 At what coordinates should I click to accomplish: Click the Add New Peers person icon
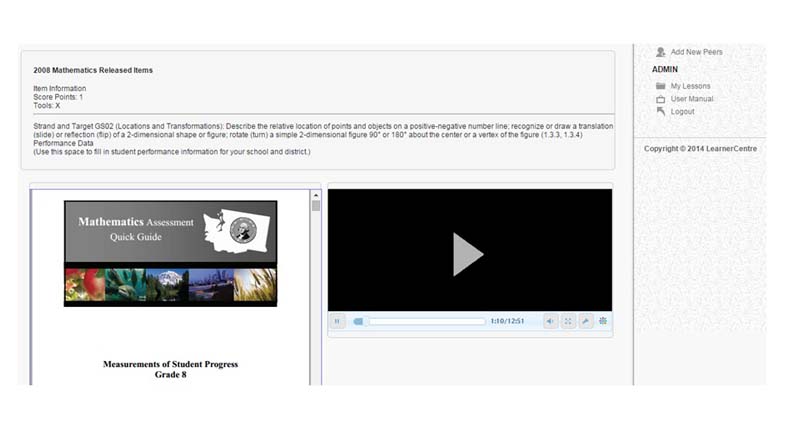660,52
